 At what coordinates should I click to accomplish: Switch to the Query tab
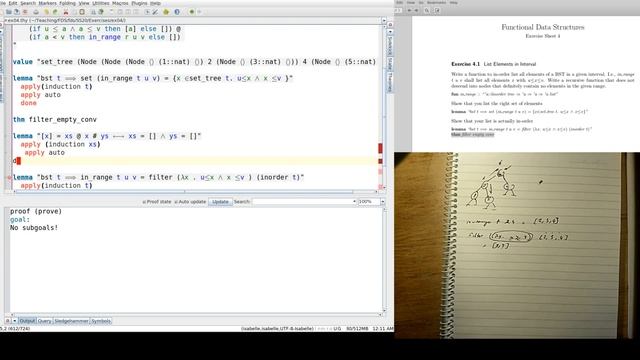point(44,321)
